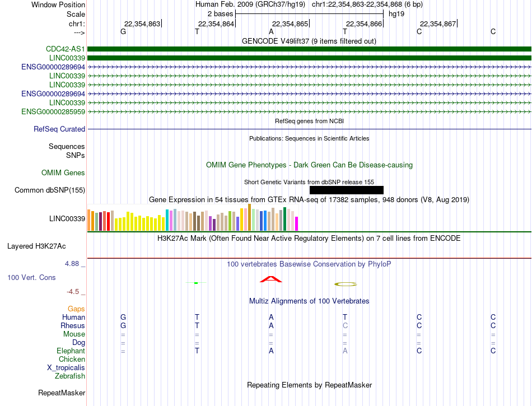The image size is (532, 406).
Task: Open the LINC00339 label directly below CDC42-AS1
Action: (x=67, y=58)
